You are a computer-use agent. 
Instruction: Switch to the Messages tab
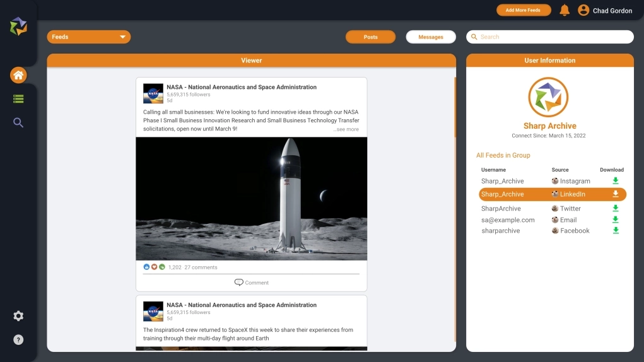coord(431,37)
